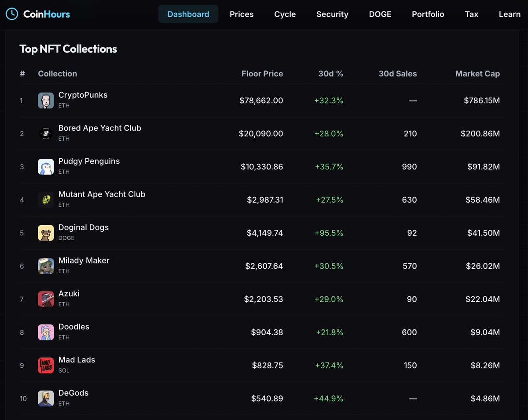
Task: Click the DOGE chain label under Doginal Dogs
Action: 66,238
